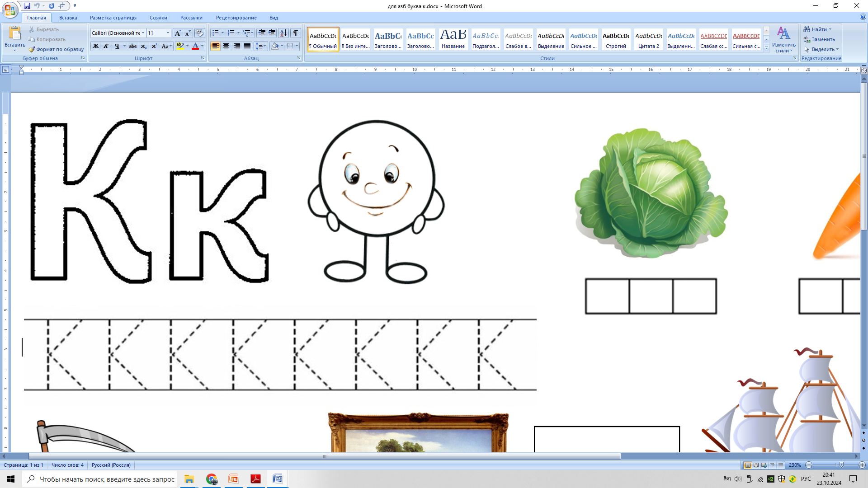The image size is (868, 488).
Task: Click the Office button
Action: click(x=10, y=9)
